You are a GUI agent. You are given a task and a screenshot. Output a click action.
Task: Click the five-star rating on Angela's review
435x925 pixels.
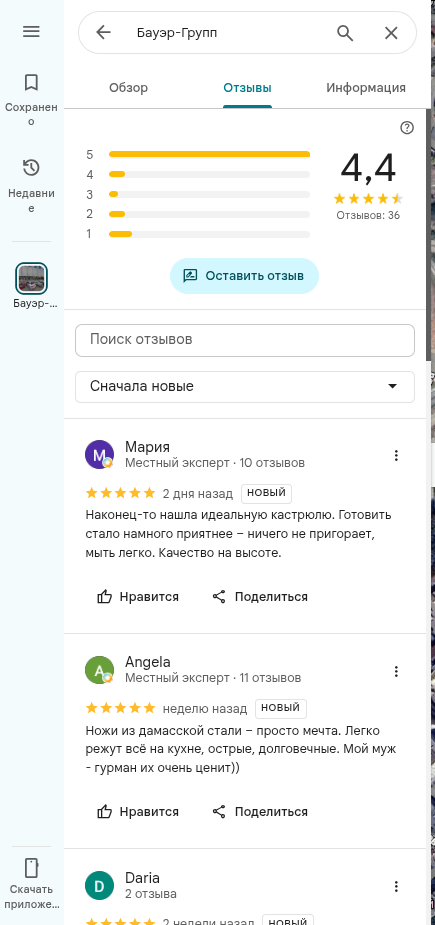pos(120,708)
